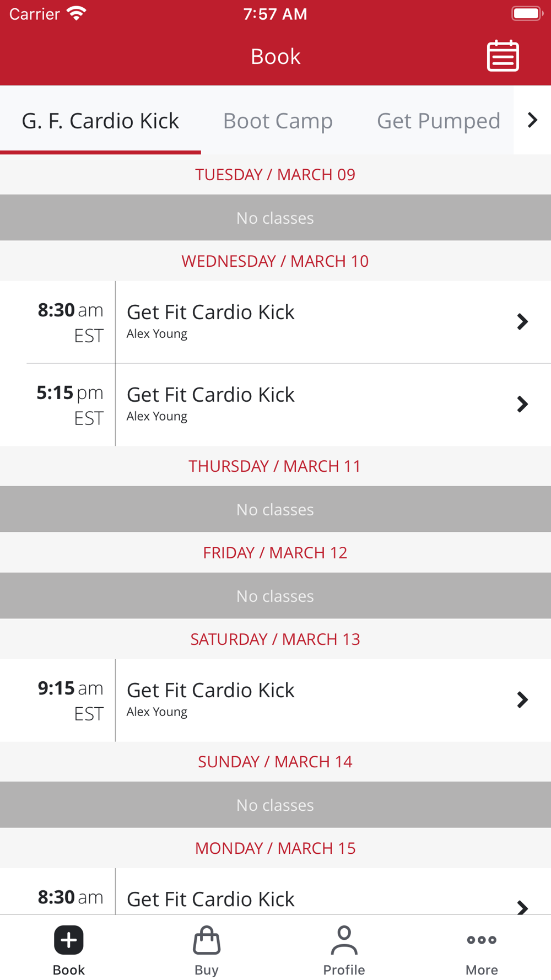Open the calendar view icon
Image resolution: width=551 pixels, height=980 pixels.
tap(503, 56)
